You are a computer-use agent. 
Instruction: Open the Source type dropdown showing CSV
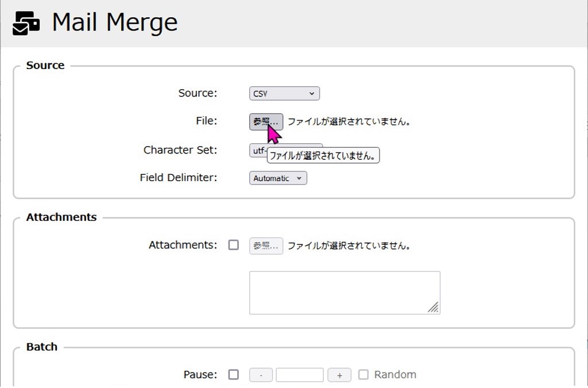[284, 94]
